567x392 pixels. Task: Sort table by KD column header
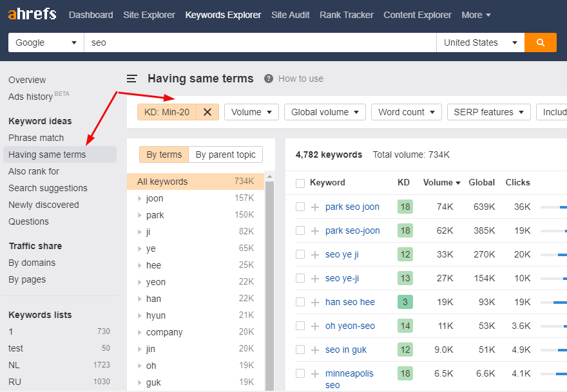click(403, 182)
